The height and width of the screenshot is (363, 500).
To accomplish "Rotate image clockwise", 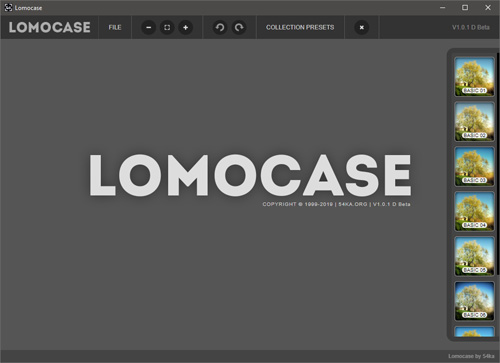I will (239, 27).
